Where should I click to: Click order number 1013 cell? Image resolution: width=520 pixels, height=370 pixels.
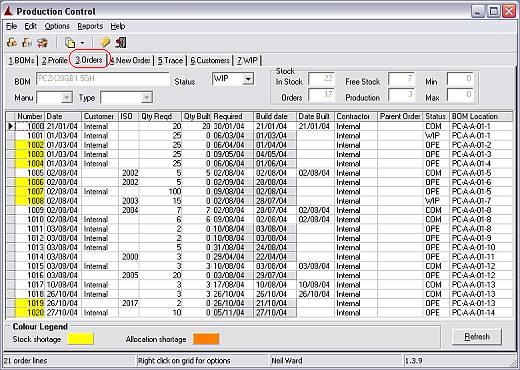30,247
